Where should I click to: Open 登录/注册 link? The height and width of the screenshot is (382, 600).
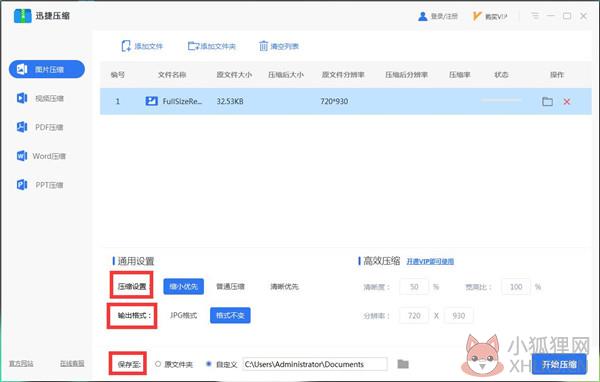[x=444, y=16]
